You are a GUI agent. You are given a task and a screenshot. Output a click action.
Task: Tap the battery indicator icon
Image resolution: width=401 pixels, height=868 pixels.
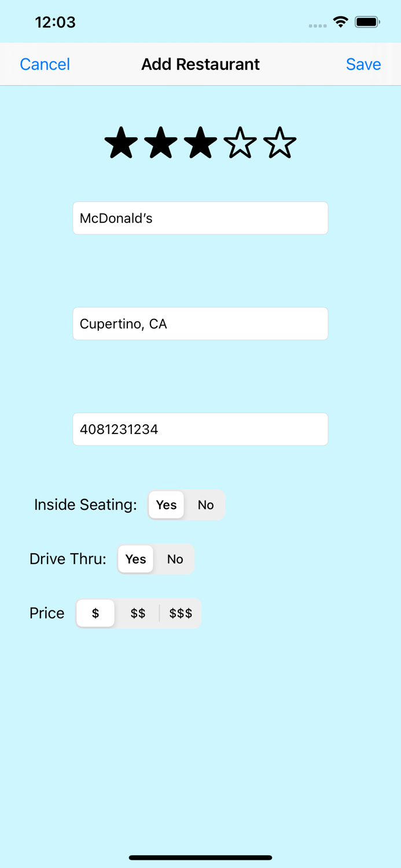pyautogui.click(x=367, y=22)
